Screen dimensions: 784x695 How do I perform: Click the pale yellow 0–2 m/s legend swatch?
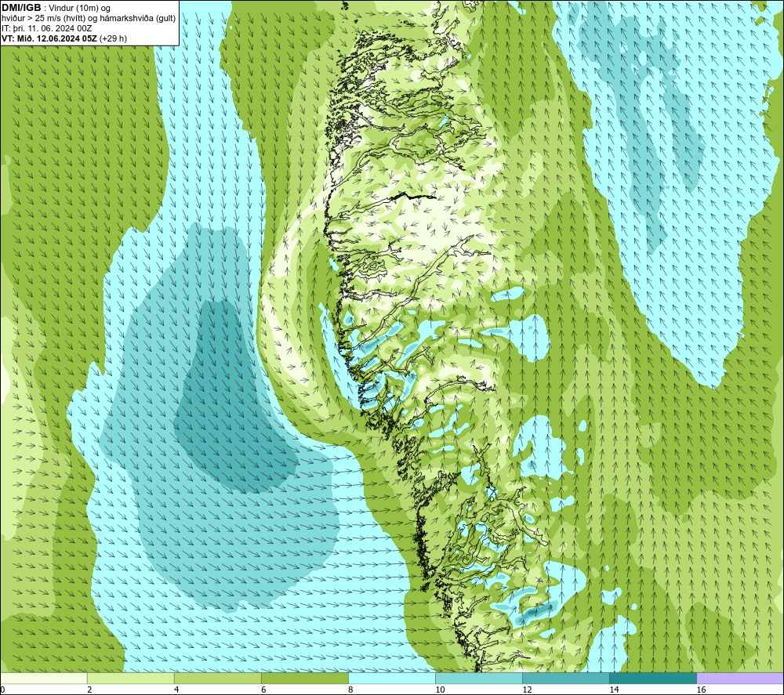44,679
